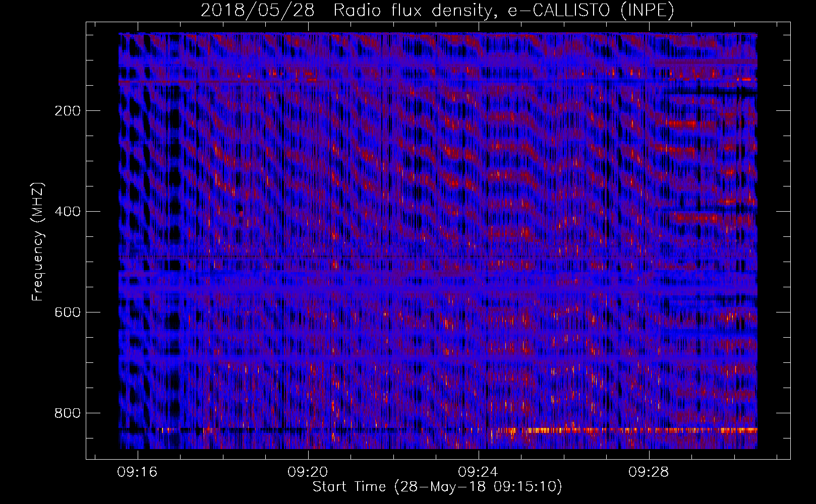The image size is (816, 504).
Task: Click the 'Start Time (28-May-18 09:15:10)' label
Action: click(437, 487)
